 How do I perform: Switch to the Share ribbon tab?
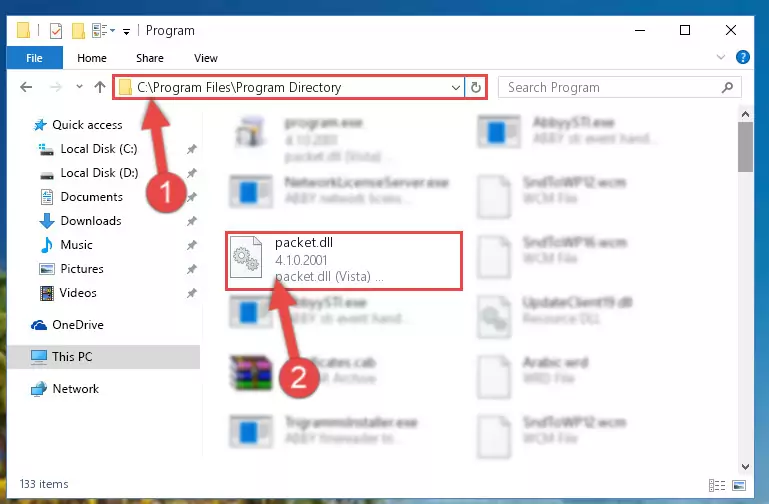(150, 58)
